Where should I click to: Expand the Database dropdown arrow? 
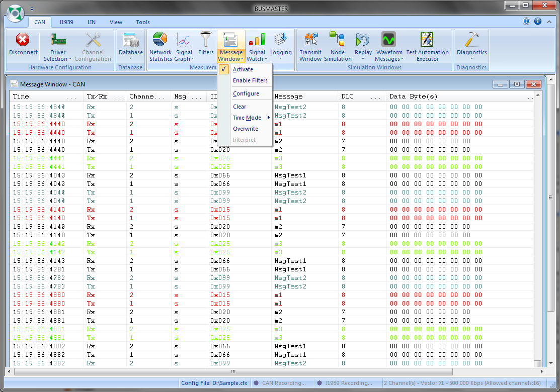[130, 59]
